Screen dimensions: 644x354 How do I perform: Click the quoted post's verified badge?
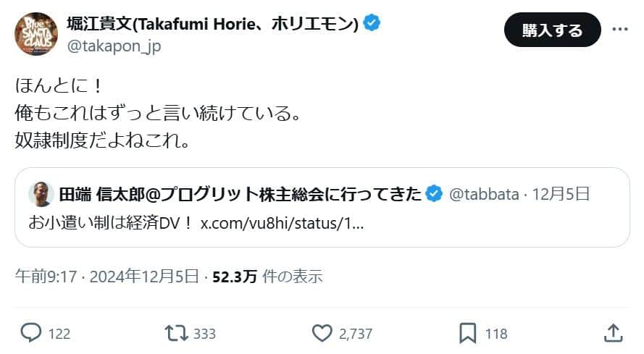click(x=434, y=193)
